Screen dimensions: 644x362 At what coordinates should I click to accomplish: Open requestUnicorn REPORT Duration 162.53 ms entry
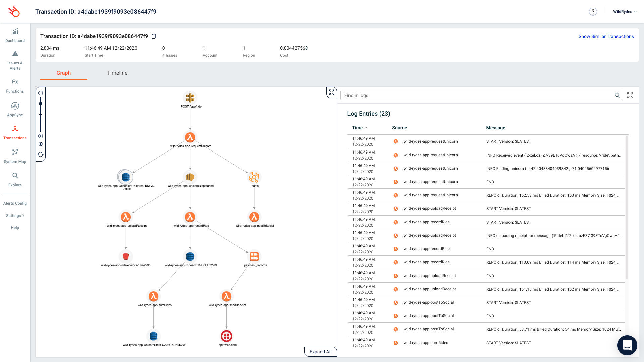click(486, 195)
